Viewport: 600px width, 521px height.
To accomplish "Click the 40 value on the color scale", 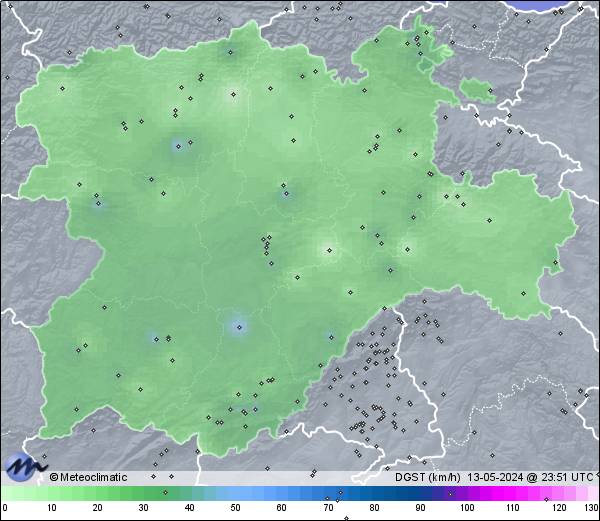I will [x=189, y=508].
